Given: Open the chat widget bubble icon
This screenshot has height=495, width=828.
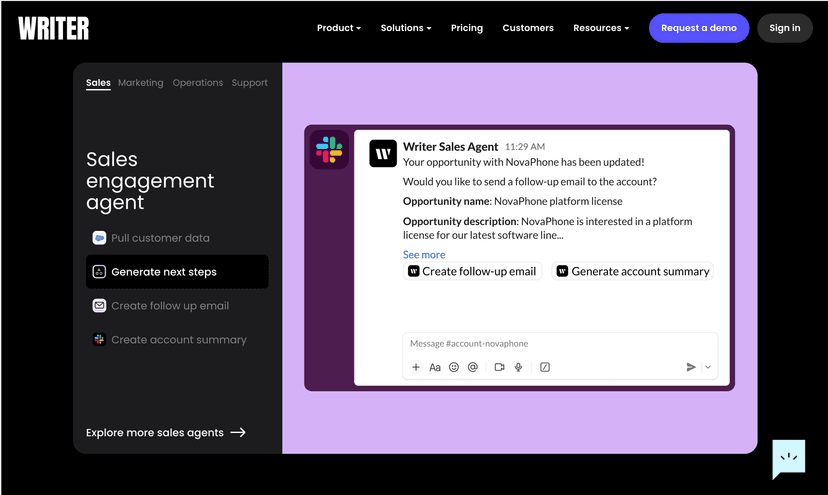Looking at the screenshot, I should coord(788,458).
